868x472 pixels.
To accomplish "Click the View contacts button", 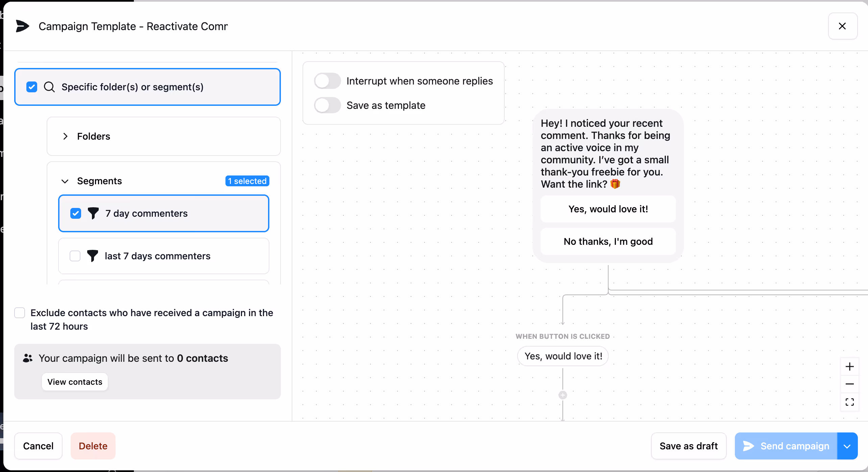I will click(x=75, y=382).
